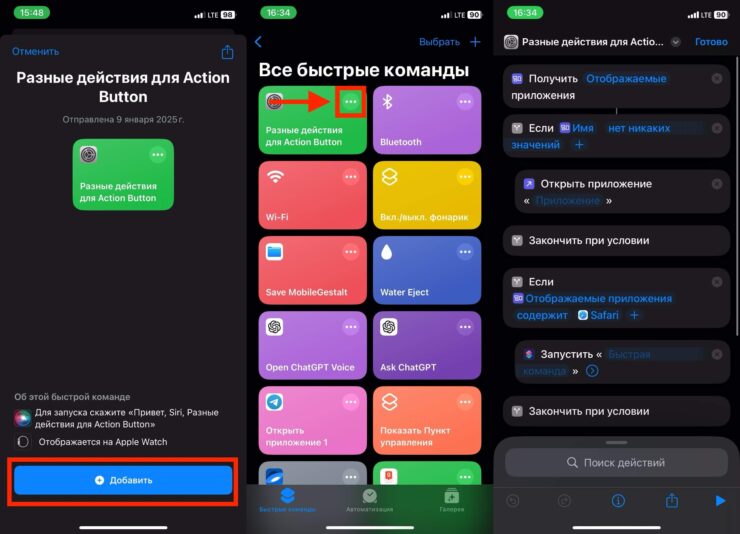Tap plus icon to create new shortcut
Screen dimensions: 740x534
click(475, 42)
